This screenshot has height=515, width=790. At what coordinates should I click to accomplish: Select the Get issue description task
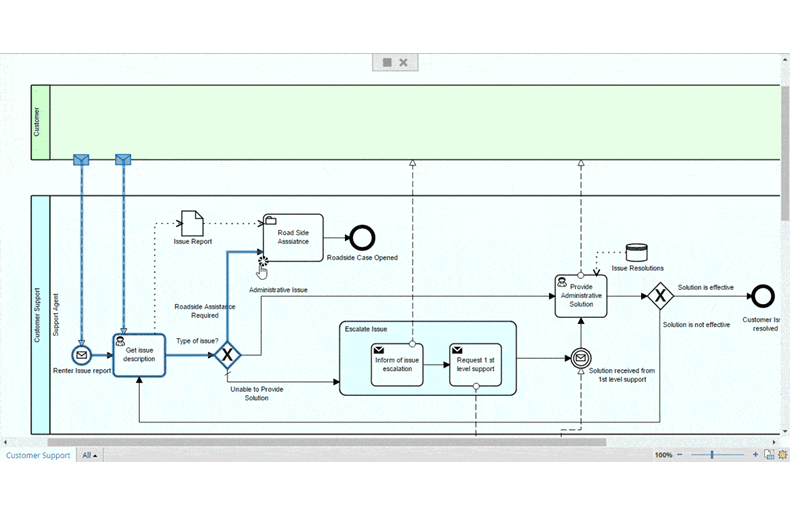(x=138, y=355)
